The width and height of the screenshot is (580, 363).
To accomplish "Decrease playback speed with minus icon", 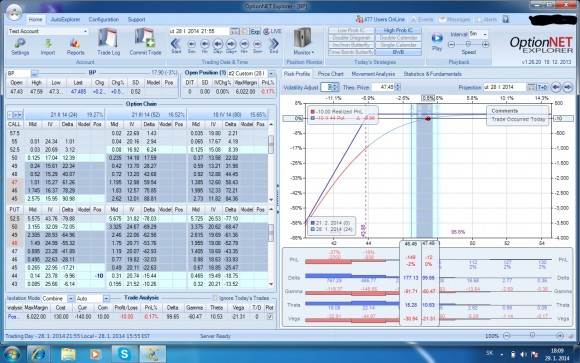I will [x=451, y=44].
